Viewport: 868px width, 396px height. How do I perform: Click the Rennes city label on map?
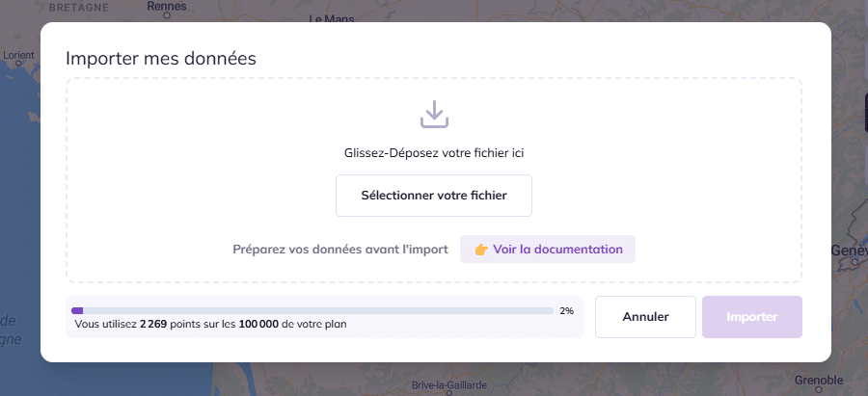click(166, 6)
